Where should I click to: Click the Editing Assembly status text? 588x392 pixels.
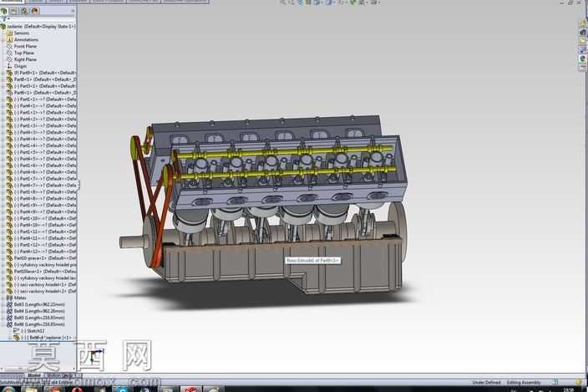click(x=524, y=382)
